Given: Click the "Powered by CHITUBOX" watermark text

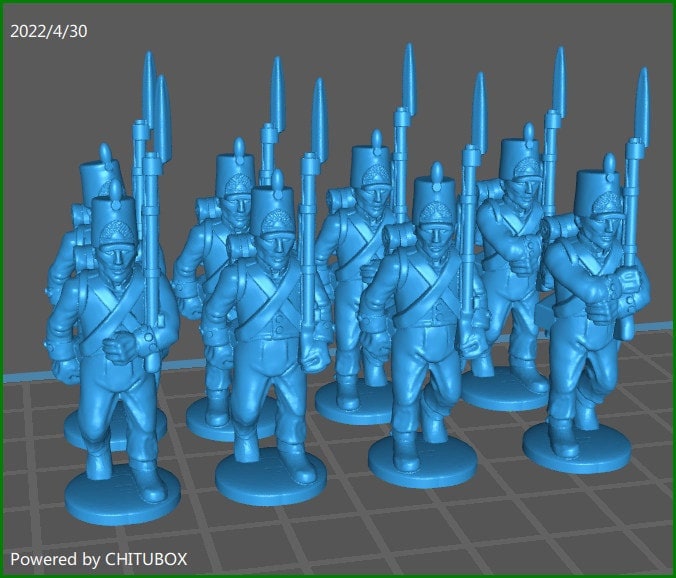Looking at the screenshot, I should click(x=98, y=558).
